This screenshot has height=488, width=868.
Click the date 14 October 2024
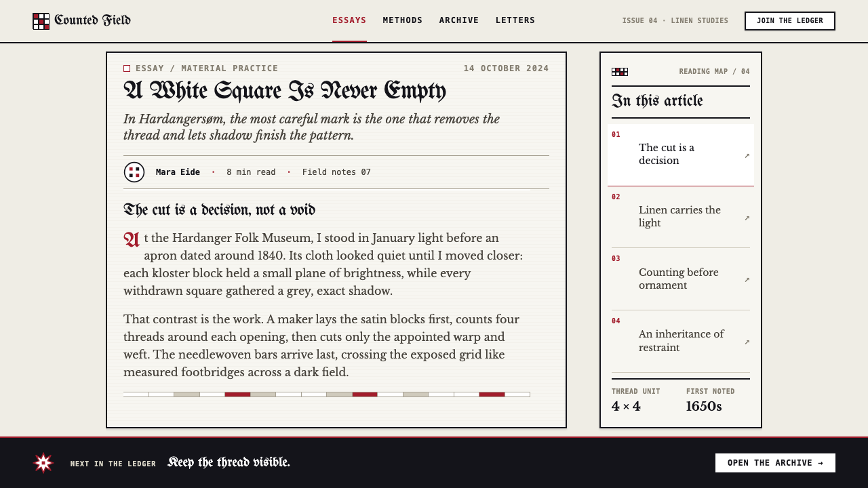[x=507, y=68]
